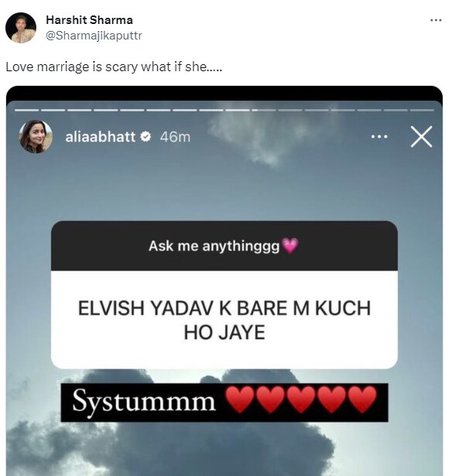Image resolution: width=455 pixels, height=476 pixels.
Task: Open Harshit Sharma's profile picture
Action: point(21,28)
